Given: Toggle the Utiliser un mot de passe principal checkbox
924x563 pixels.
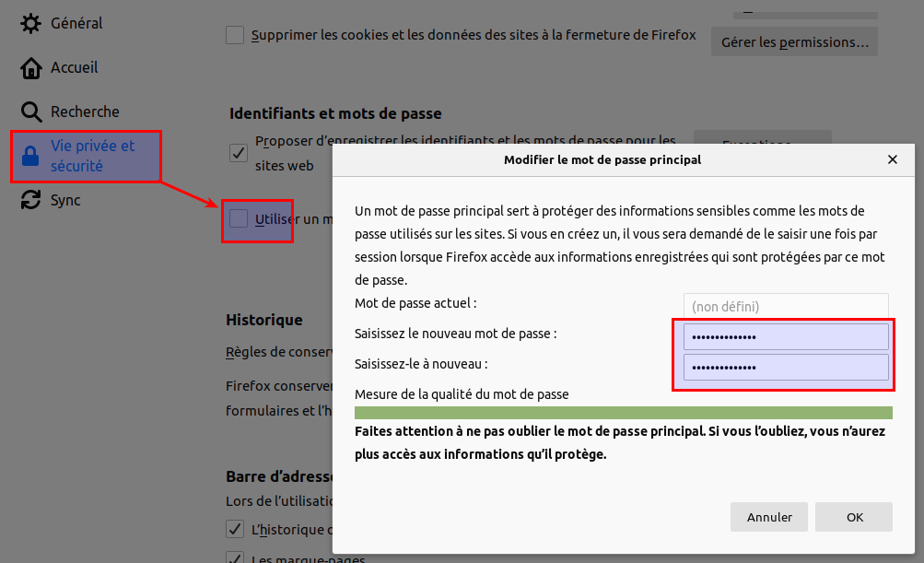Looking at the screenshot, I should coord(239,218).
